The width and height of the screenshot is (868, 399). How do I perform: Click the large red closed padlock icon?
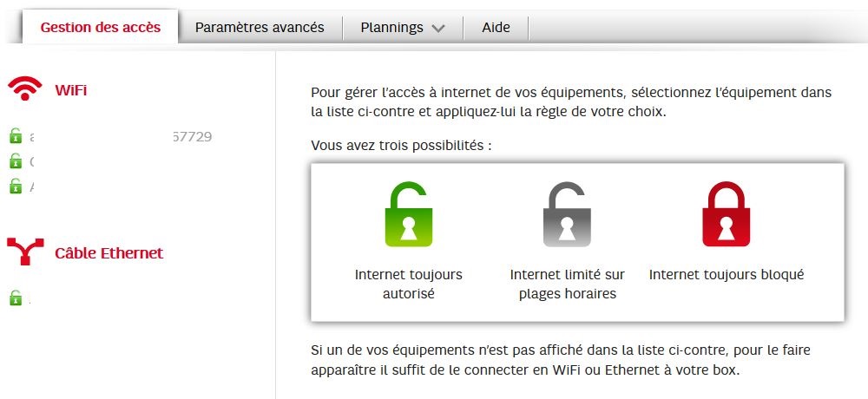(726, 215)
